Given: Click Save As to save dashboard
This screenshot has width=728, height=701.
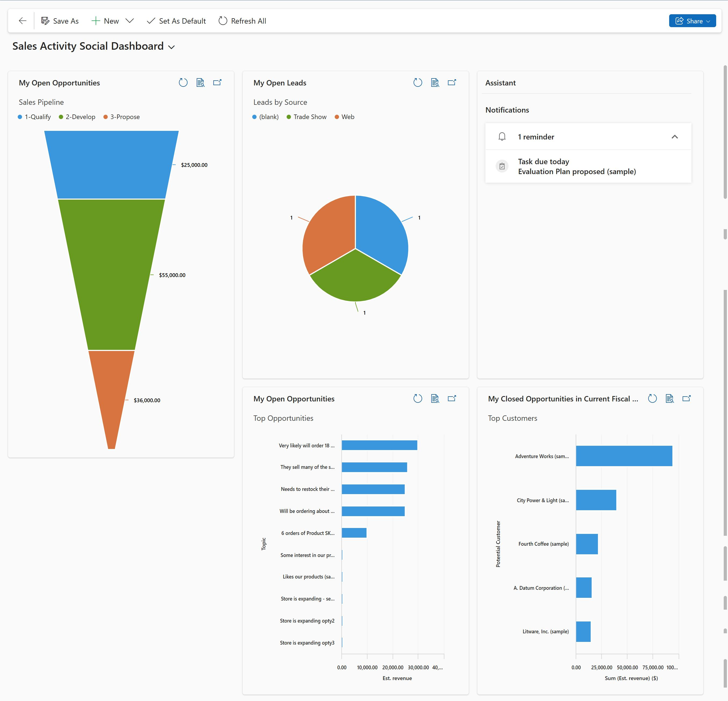Looking at the screenshot, I should [x=60, y=21].
